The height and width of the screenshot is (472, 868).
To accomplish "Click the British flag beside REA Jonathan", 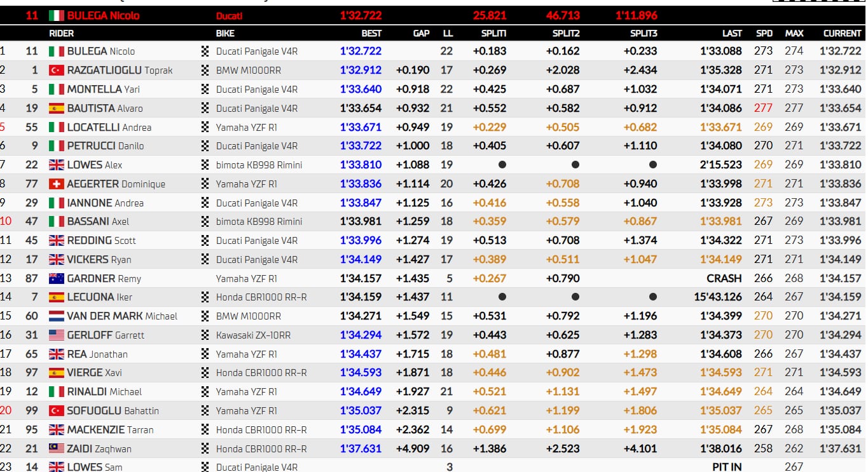I will (57, 354).
